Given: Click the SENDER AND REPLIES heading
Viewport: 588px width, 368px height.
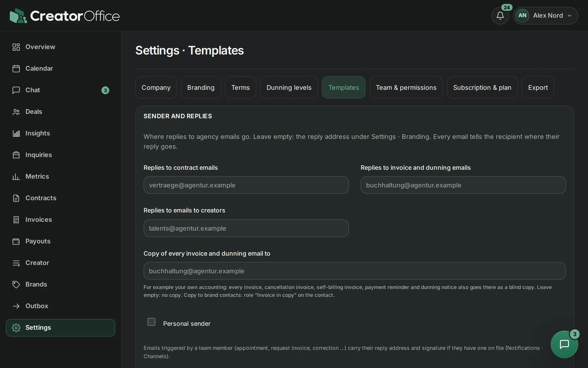Looking at the screenshot, I should pos(178,116).
